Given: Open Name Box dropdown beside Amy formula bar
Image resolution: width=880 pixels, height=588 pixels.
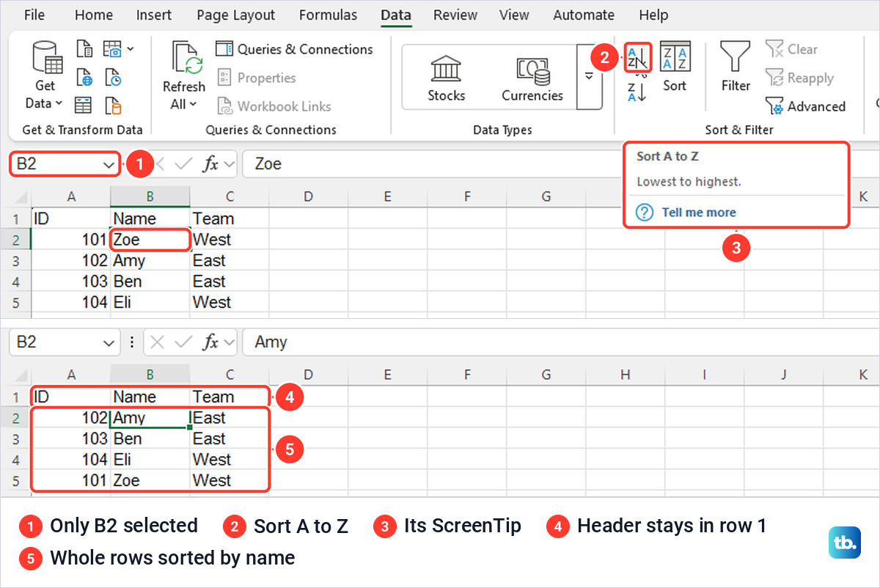Looking at the screenshot, I should (109, 342).
